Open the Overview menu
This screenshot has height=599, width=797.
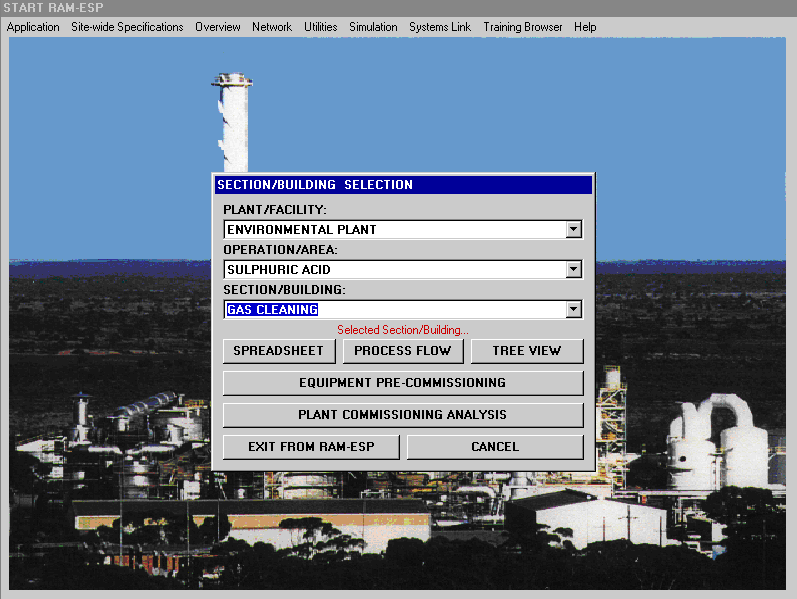218,27
